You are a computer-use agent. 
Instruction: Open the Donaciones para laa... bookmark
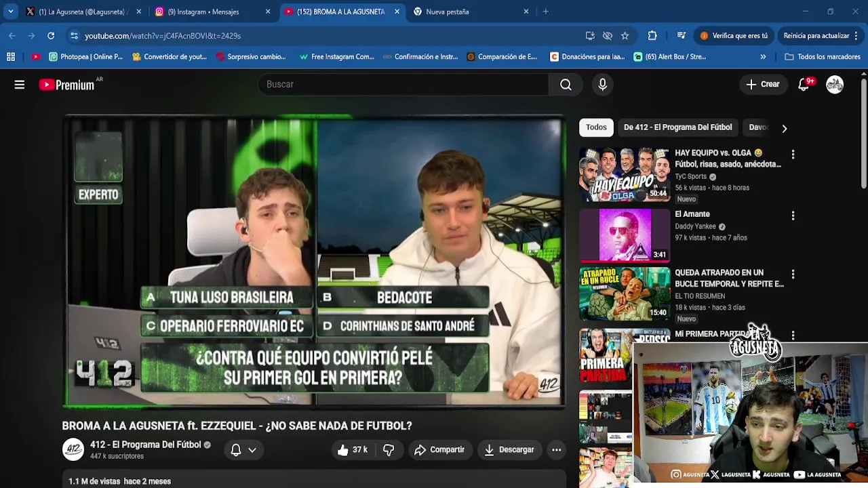coord(587,57)
